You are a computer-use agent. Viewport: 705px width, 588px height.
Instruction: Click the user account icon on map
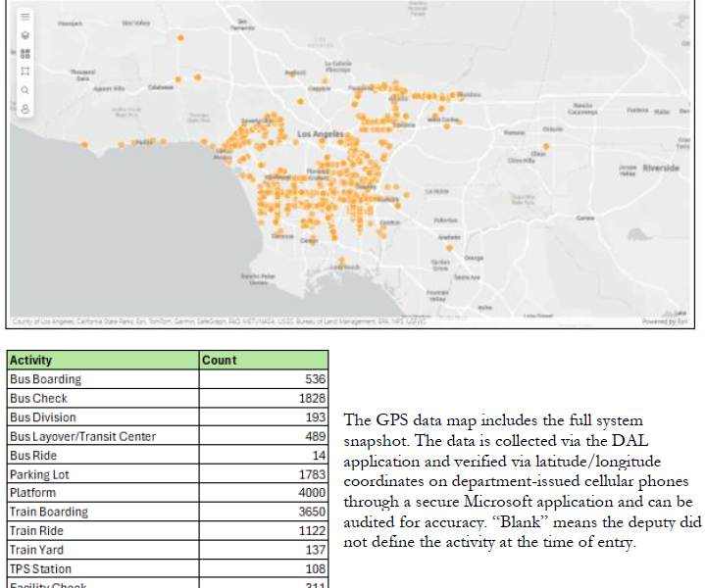click(x=25, y=108)
